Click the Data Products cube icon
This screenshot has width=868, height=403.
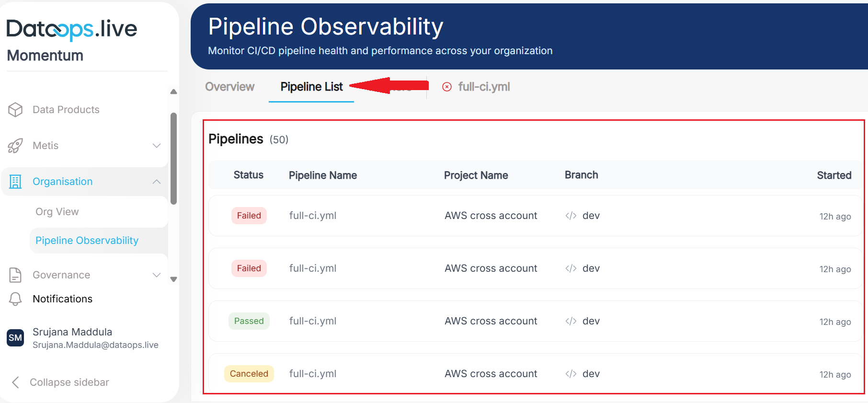coord(15,110)
